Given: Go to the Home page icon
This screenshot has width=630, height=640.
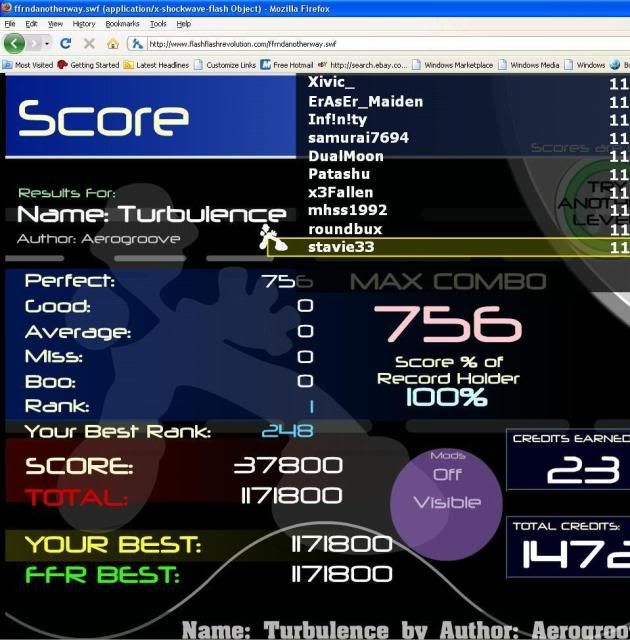Looking at the screenshot, I should [113, 44].
